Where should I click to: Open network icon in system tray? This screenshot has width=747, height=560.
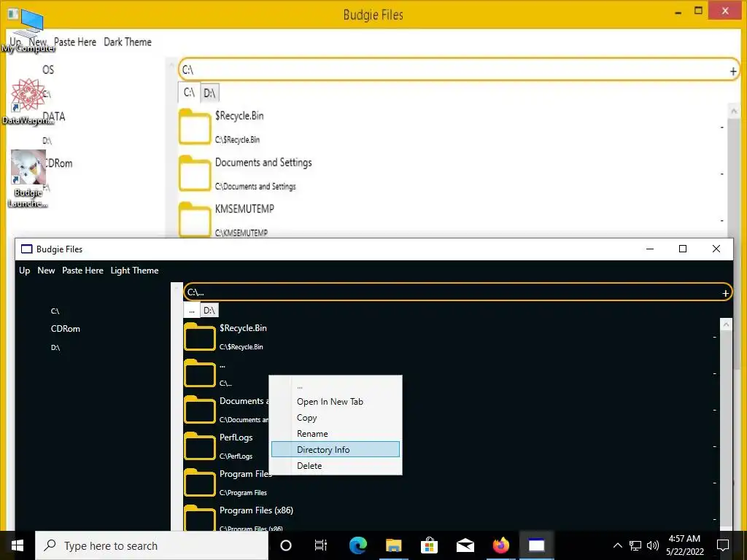tap(635, 545)
